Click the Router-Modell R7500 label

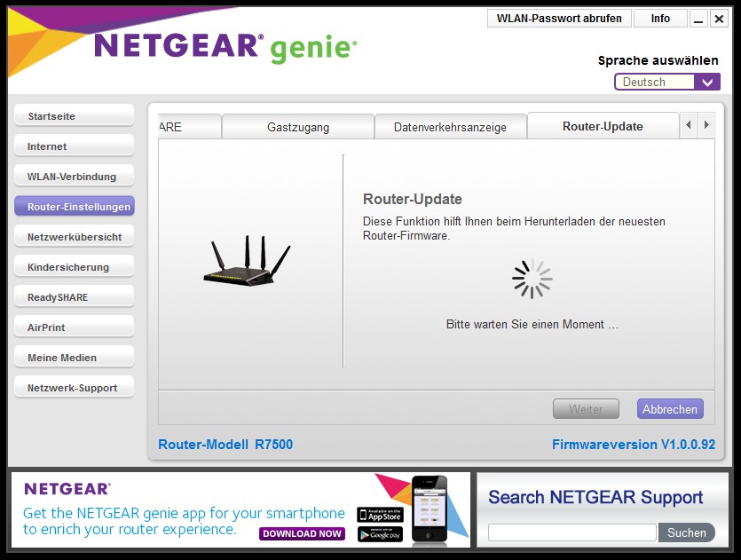coord(225,445)
